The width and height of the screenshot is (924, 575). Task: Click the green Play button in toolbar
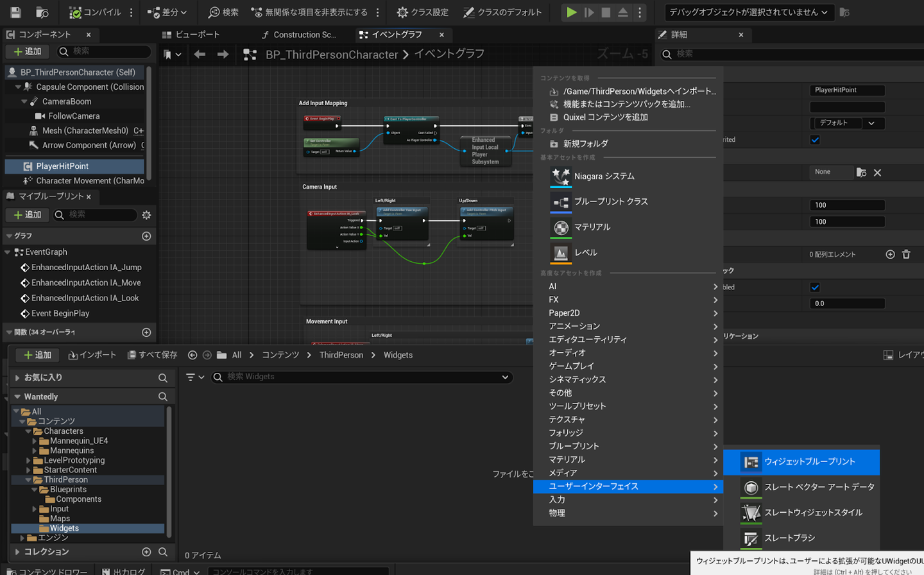[570, 12]
